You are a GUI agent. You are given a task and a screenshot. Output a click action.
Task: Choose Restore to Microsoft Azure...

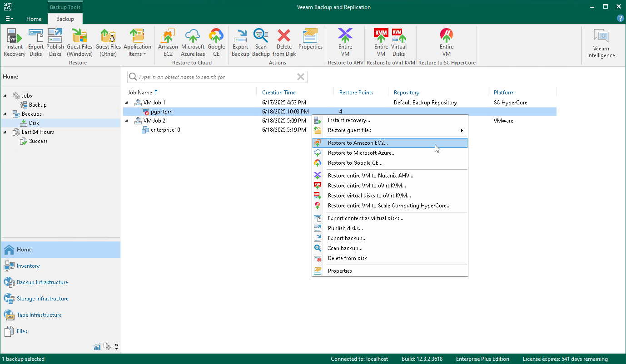click(390, 153)
